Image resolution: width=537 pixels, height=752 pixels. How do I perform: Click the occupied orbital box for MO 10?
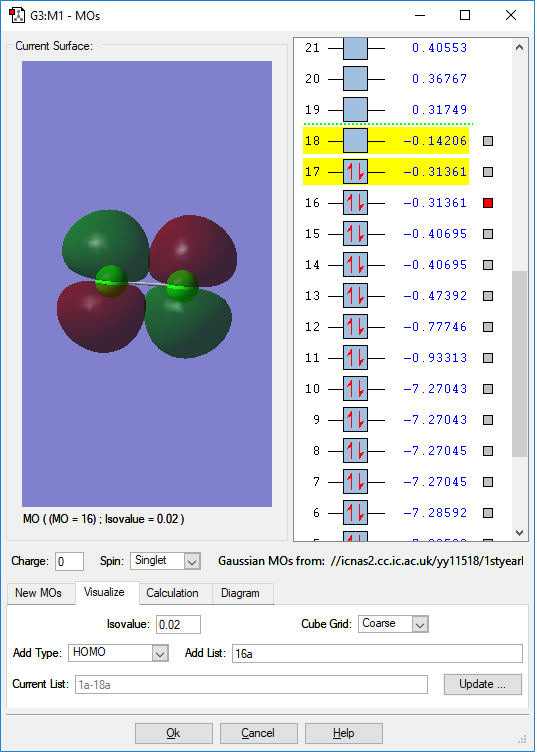[355, 388]
